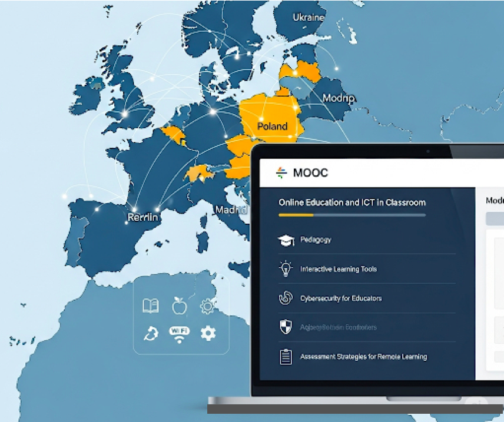Viewport: 504px width, 422px height.
Task: Select the graduation cap Pedagogy icon
Action: pos(286,240)
